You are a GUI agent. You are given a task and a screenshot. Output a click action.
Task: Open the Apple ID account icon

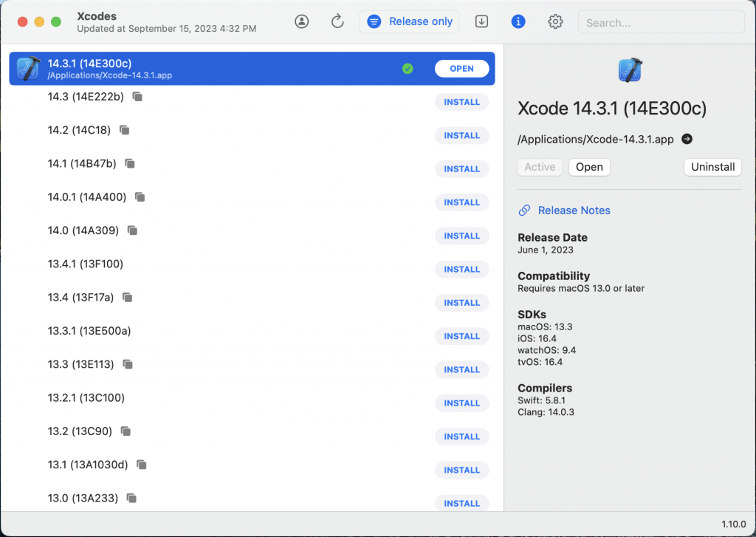(302, 21)
